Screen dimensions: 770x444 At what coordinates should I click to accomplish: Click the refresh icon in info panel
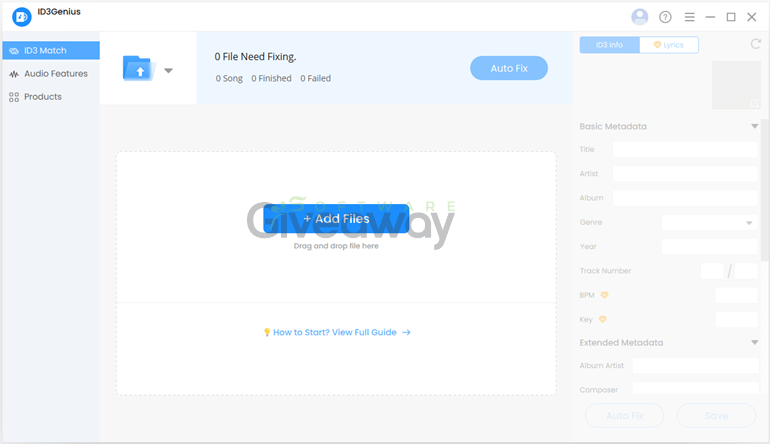(756, 44)
